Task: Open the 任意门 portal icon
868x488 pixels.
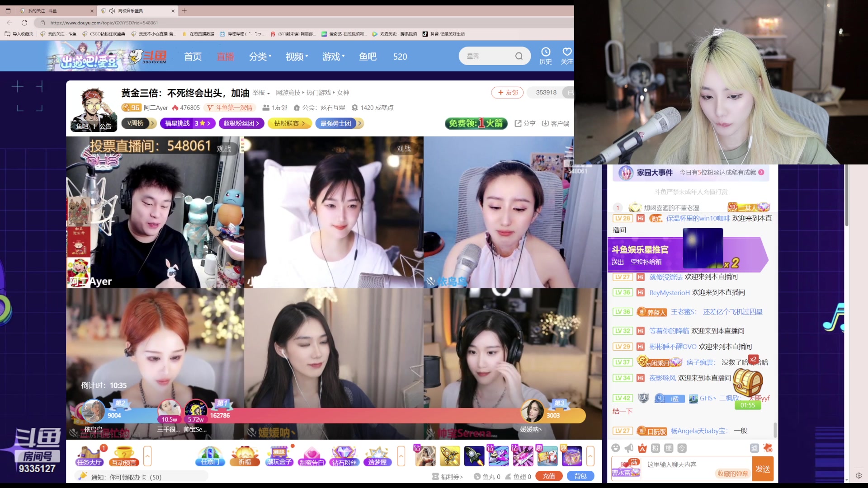Action: (x=210, y=456)
